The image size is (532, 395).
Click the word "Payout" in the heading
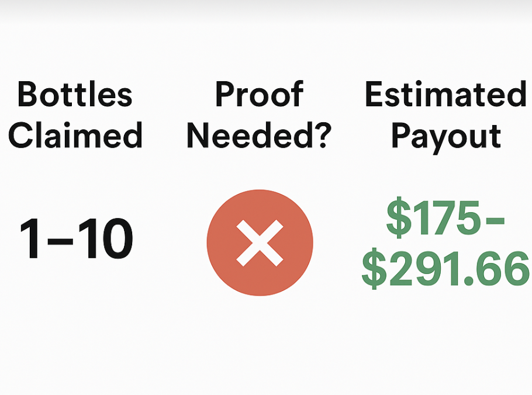click(445, 136)
